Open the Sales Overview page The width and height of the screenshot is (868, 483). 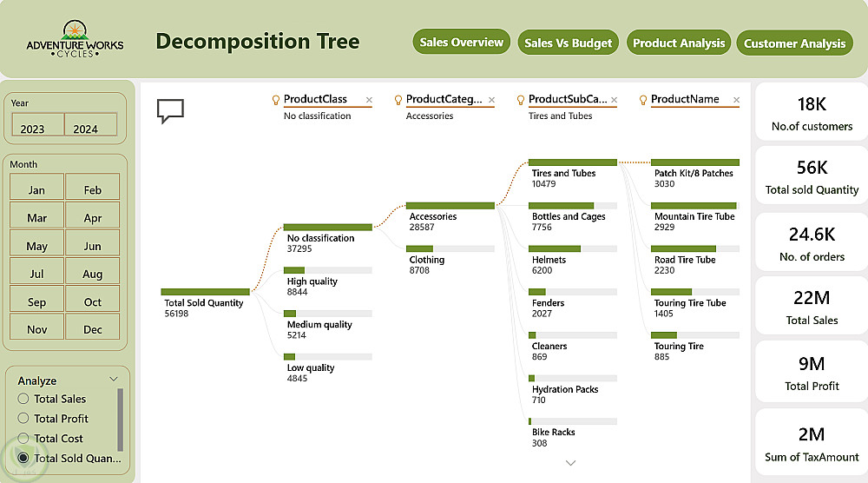pos(461,42)
